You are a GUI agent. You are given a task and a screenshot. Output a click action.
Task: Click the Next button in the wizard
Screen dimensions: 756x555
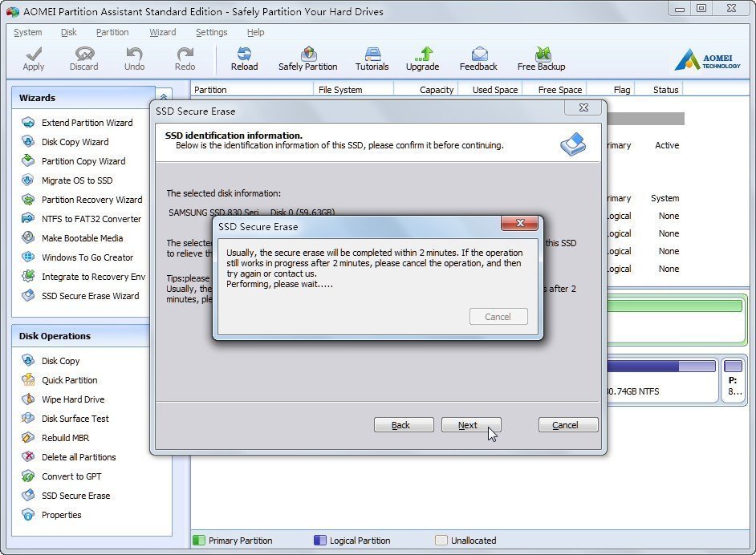(471, 425)
